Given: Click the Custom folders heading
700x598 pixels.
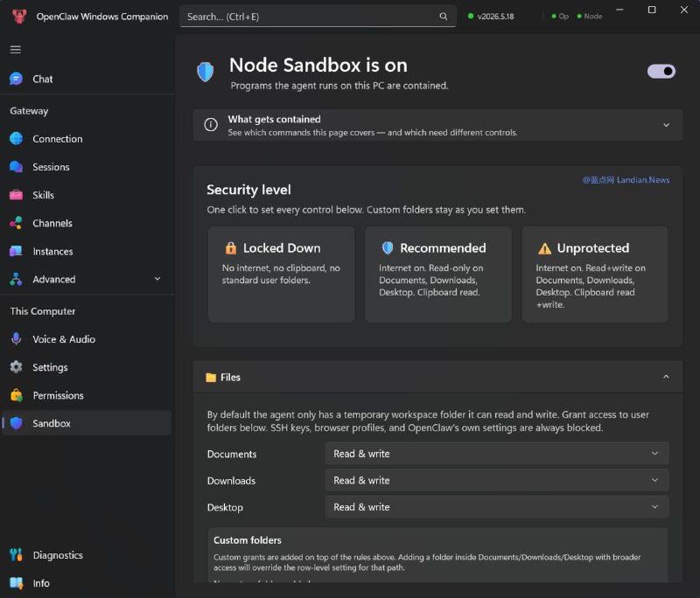Looking at the screenshot, I should pyautogui.click(x=248, y=540).
